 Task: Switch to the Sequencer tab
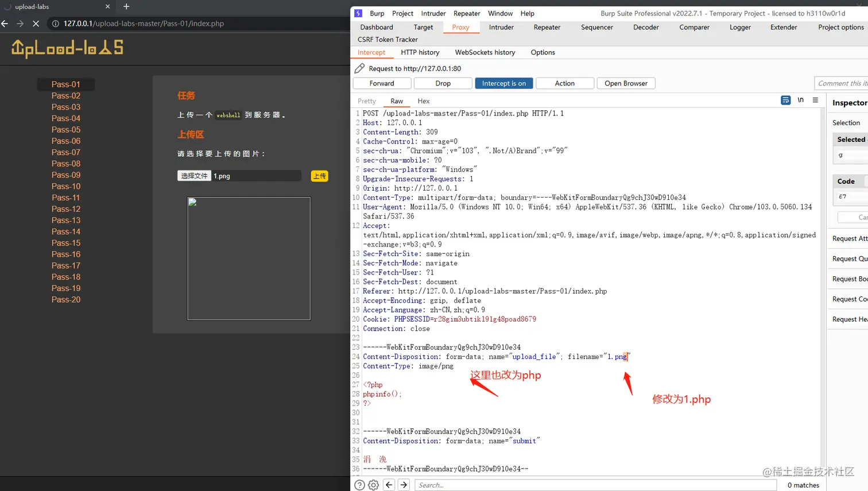point(597,27)
